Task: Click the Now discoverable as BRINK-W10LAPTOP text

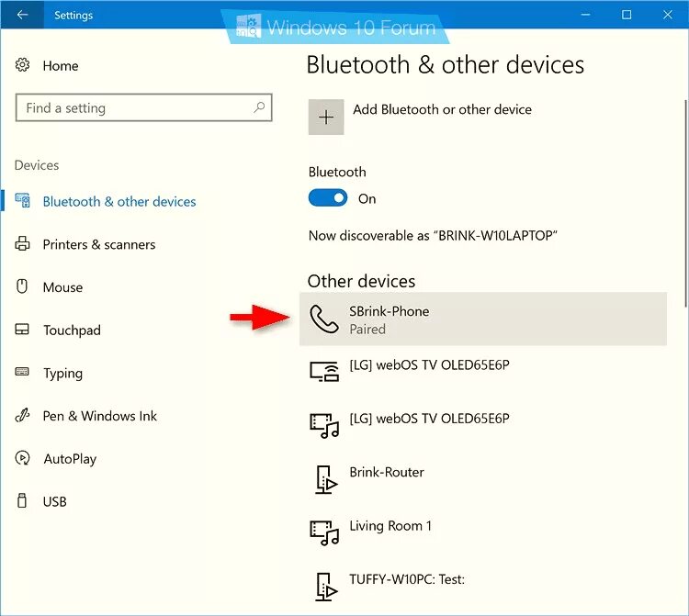Action: point(433,236)
